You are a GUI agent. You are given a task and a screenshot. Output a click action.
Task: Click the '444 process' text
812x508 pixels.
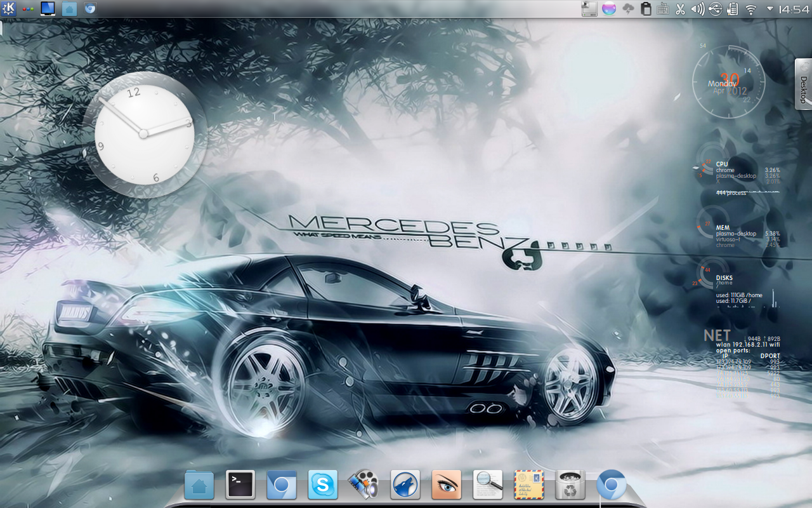pyautogui.click(x=731, y=192)
